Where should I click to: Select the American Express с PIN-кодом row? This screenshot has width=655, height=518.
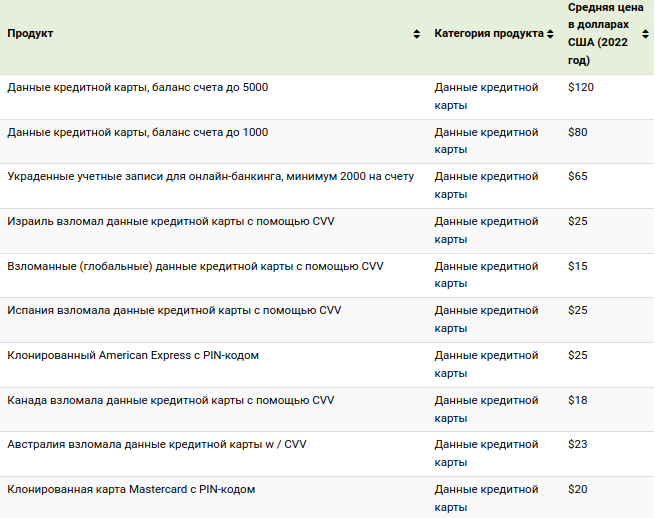point(327,365)
